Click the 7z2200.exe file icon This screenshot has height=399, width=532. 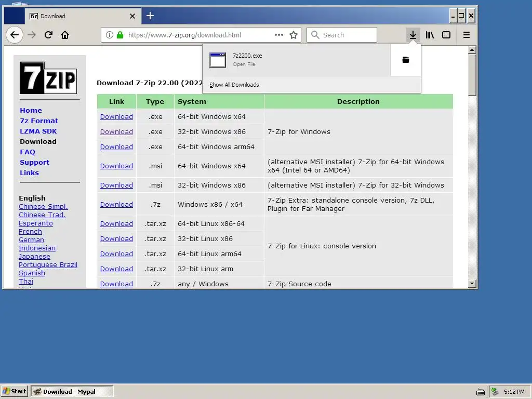(x=218, y=60)
